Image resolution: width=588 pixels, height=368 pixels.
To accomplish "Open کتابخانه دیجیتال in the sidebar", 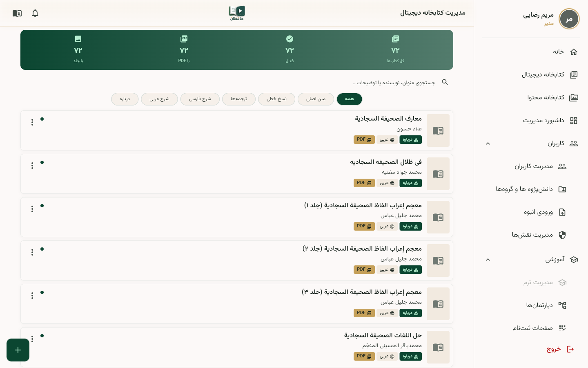I will 531,74.
